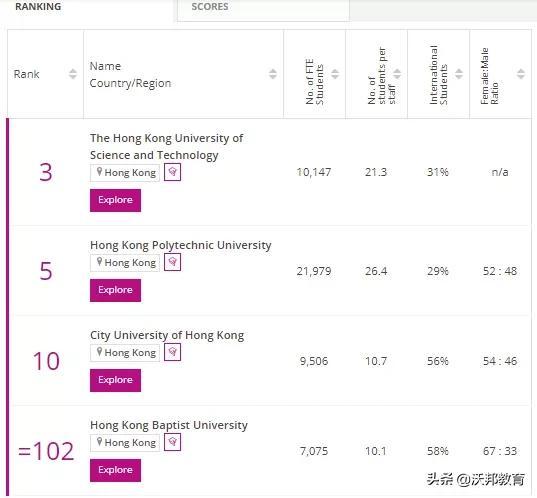Viewport: 537px width, 498px height.
Task: Sort by No. of students per staff arrows
Action: click(397, 74)
